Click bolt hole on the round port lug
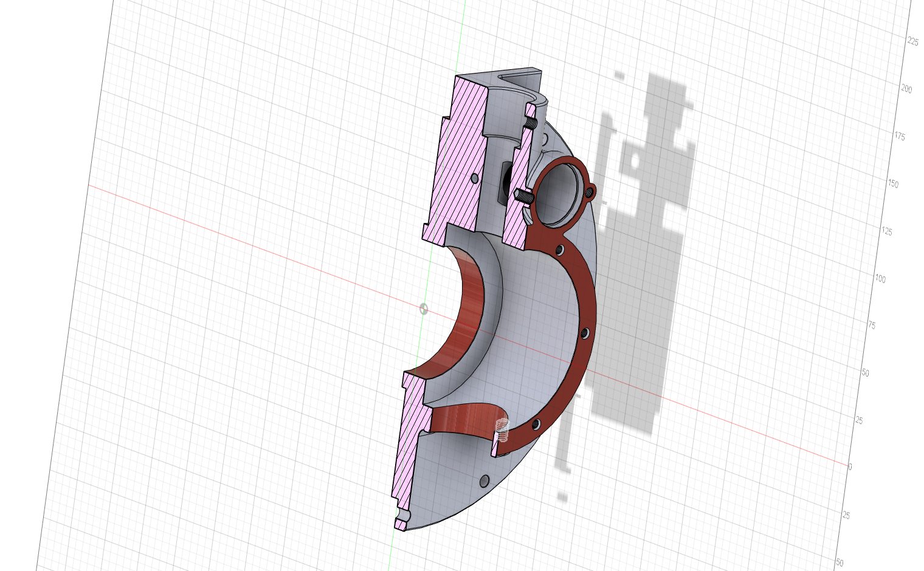The width and height of the screenshot is (924, 571). [590, 193]
